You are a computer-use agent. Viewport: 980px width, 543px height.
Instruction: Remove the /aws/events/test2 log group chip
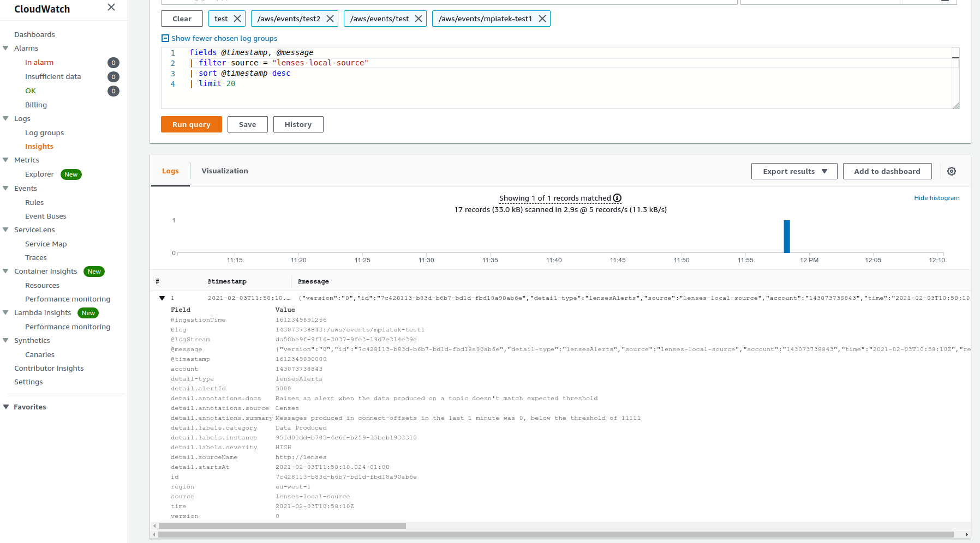330,19
